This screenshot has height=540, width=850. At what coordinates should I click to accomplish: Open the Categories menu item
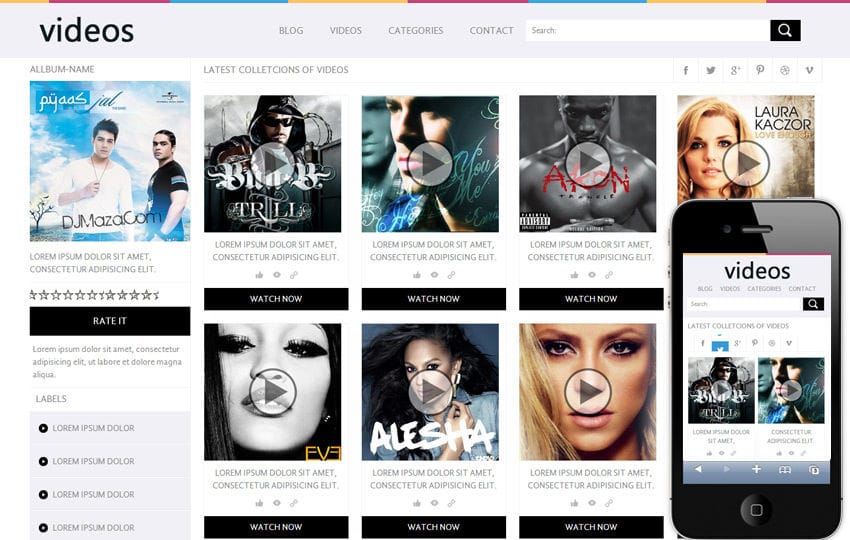click(416, 30)
